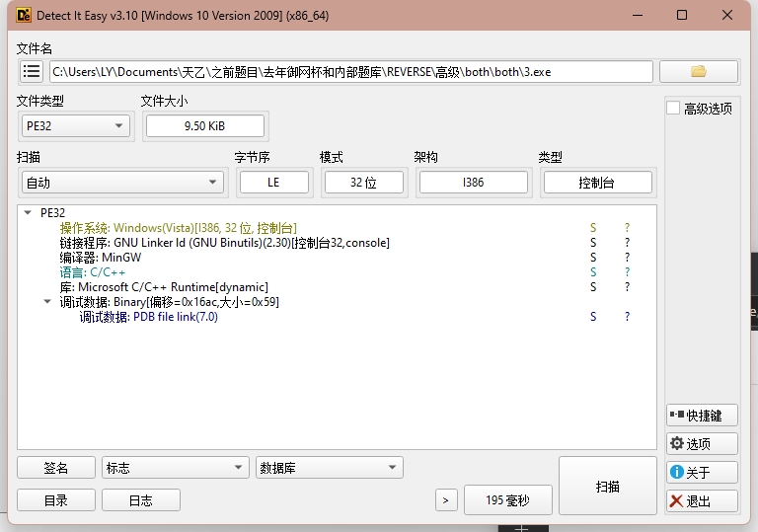Click S link on 编译器 MinGW row
Image resolution: width=758 pixels, height=532 pixels.
[593, 258]
